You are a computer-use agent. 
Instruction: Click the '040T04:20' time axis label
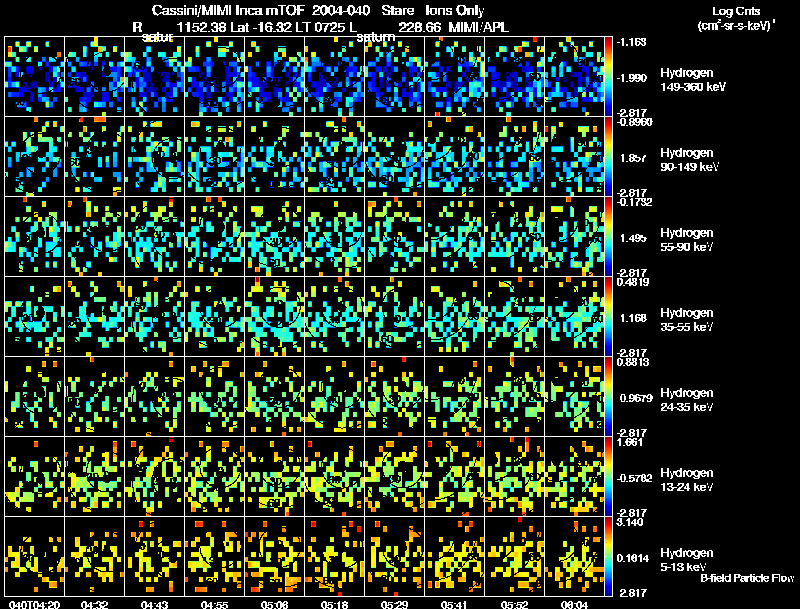point(34,604)
